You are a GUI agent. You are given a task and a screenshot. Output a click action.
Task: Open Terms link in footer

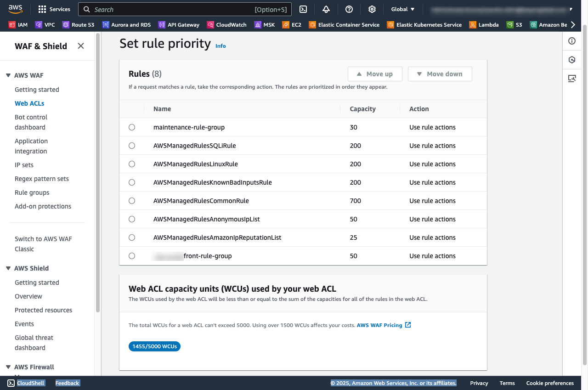click(507, 383)
